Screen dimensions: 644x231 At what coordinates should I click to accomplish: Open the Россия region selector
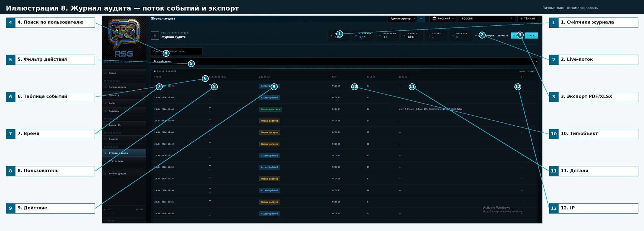[x=487, y=19]
